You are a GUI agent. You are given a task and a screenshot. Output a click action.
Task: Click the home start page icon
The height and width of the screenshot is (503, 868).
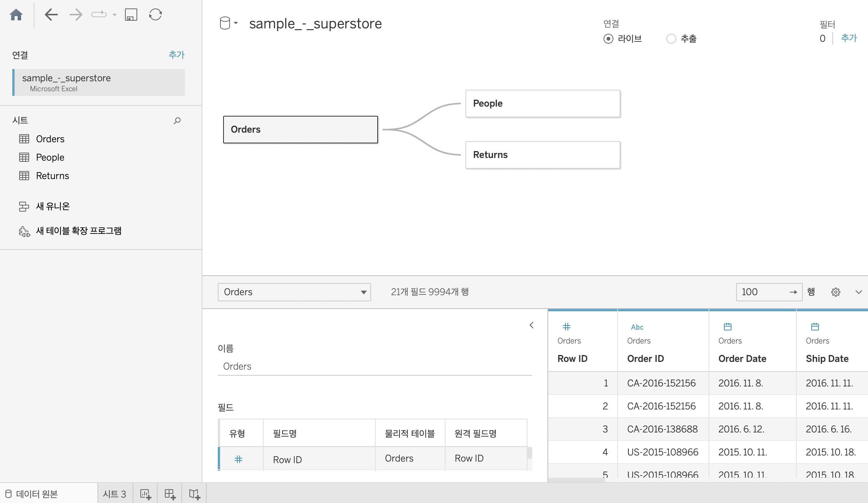[16, 15]
